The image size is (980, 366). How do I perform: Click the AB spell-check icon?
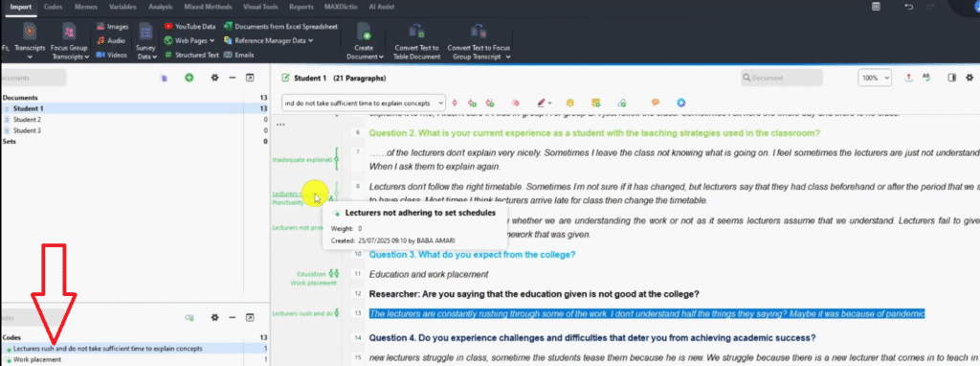[x=926, y=78]
